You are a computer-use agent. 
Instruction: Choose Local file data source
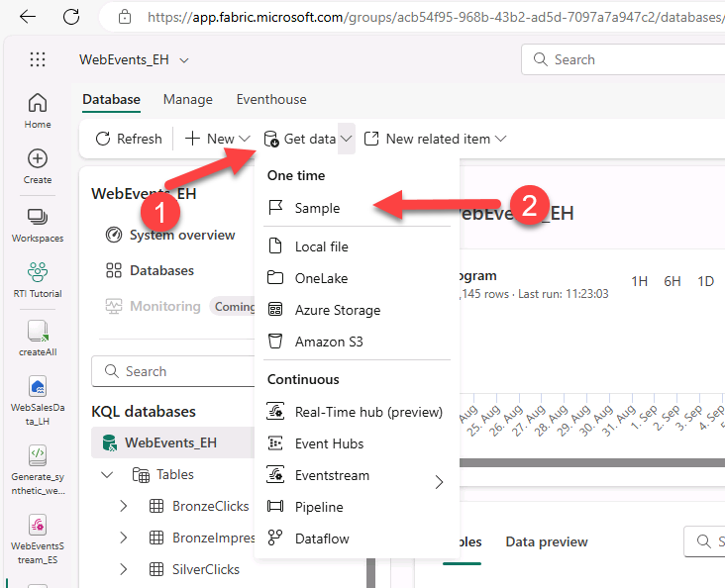(321, 246)
